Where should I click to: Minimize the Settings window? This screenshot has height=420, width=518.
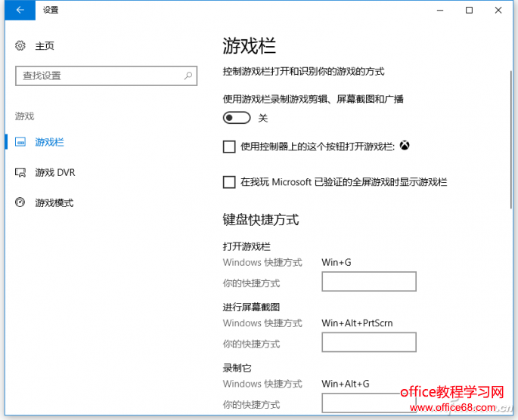(440, 11)
